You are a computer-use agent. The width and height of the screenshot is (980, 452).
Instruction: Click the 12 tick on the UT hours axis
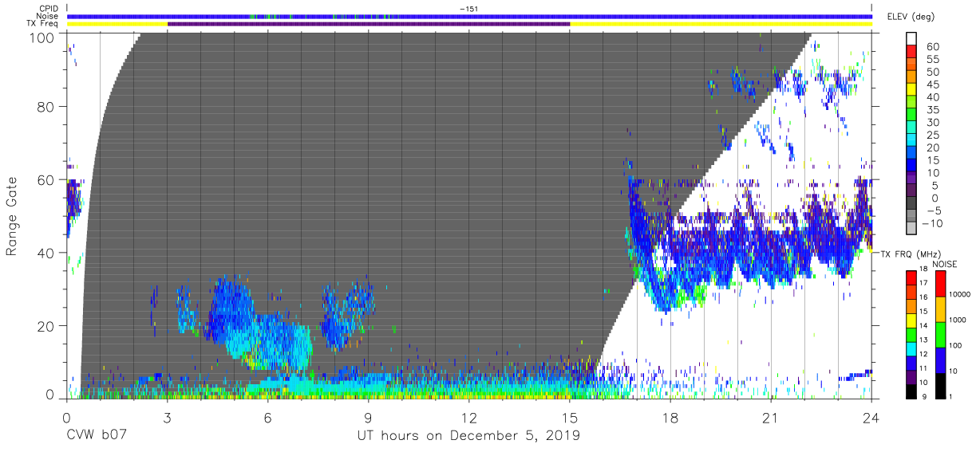(469, 417)
